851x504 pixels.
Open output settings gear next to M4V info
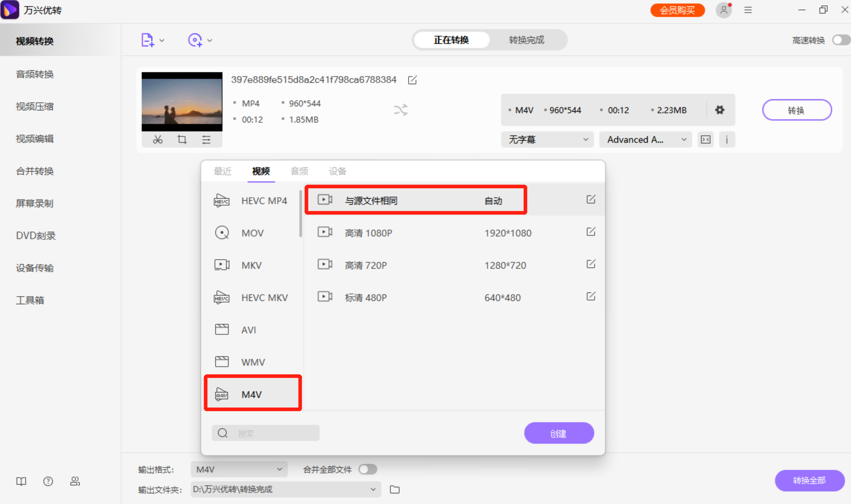tap(720, 110)
